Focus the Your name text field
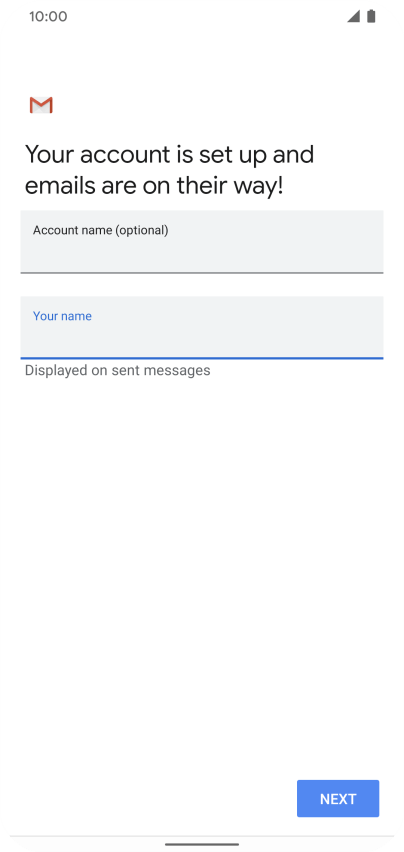Viewport: 404px width, 852px height. pyautogui.click(x=202, y=328)
